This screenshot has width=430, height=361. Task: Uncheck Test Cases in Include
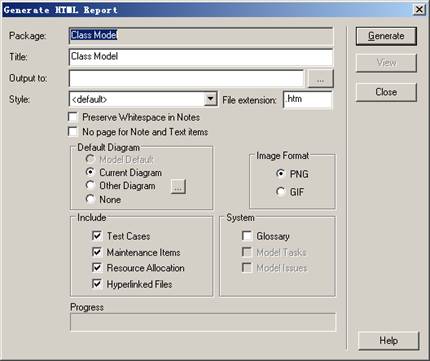[x=97, y=236]
